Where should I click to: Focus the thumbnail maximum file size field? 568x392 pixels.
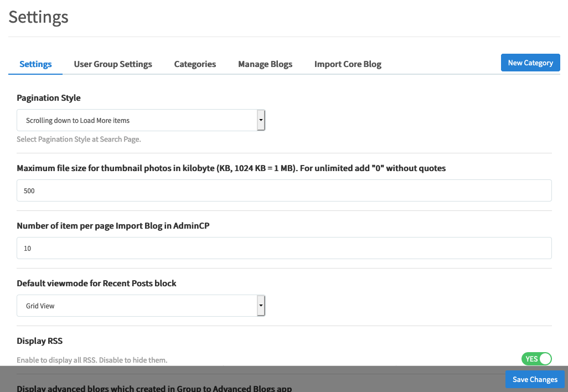point(284,190)
